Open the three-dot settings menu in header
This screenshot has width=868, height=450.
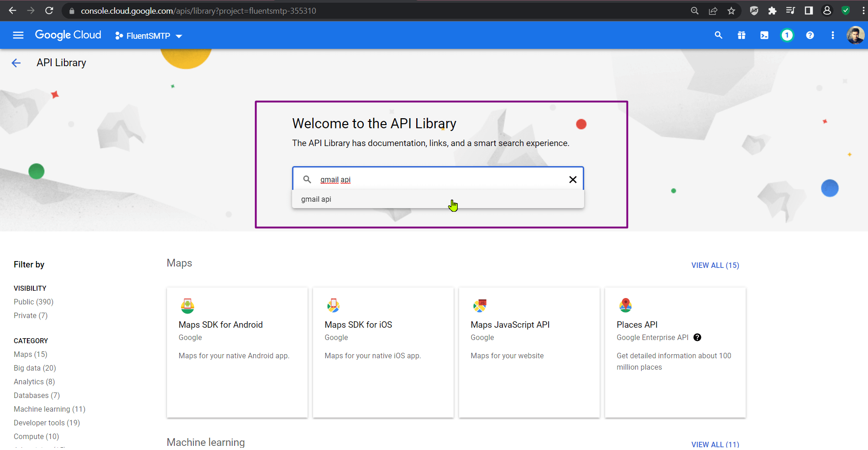click(x=833, y=35)
